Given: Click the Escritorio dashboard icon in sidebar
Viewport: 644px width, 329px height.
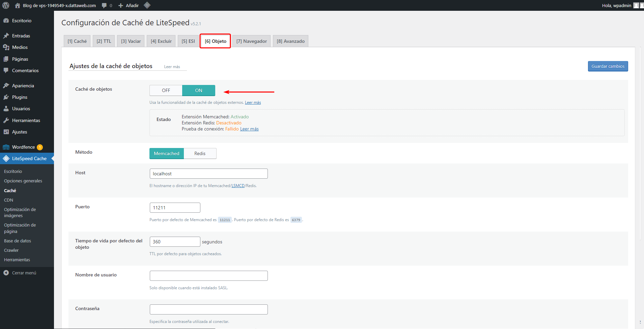Looking at the screenshot, I should pyautogui.click(x=6, y=21).
